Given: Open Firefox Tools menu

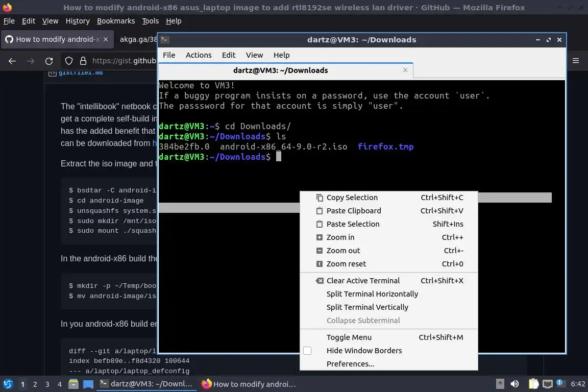Looking at the screenshot, I should [x=151, y=21].
